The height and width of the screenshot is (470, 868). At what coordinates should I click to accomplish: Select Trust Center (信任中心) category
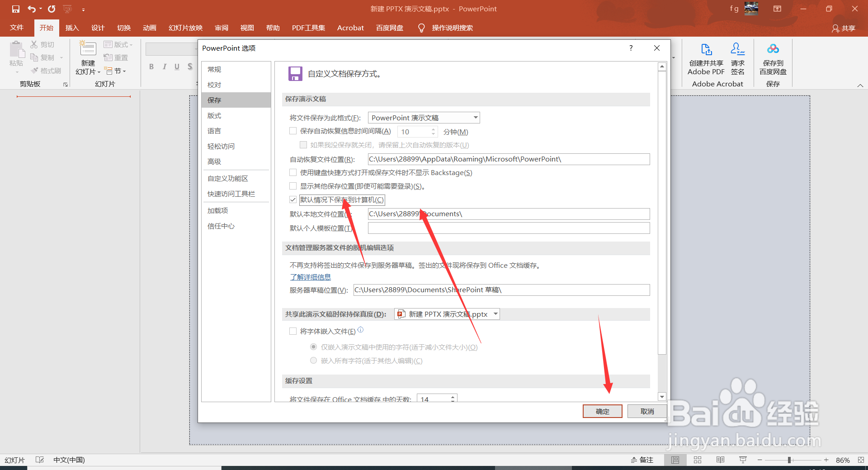tap(236, 226)
